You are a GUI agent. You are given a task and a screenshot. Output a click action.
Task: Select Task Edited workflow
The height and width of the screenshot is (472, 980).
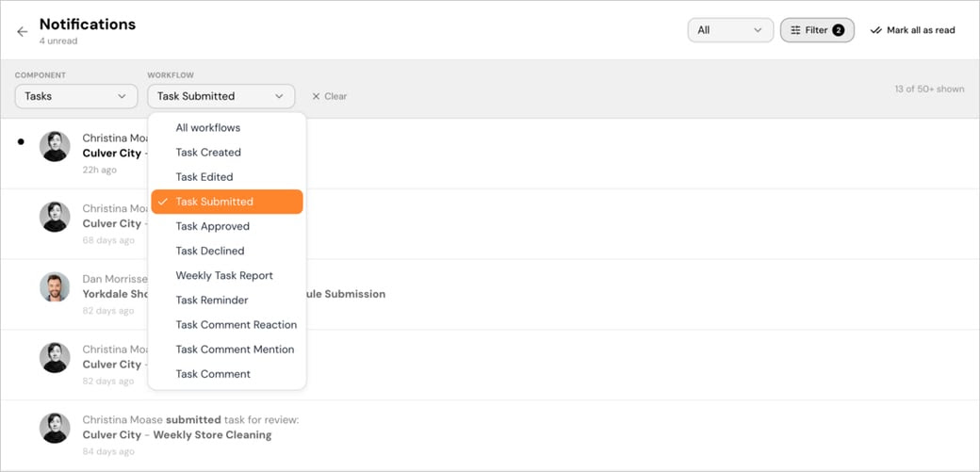[x=227, y=177]
